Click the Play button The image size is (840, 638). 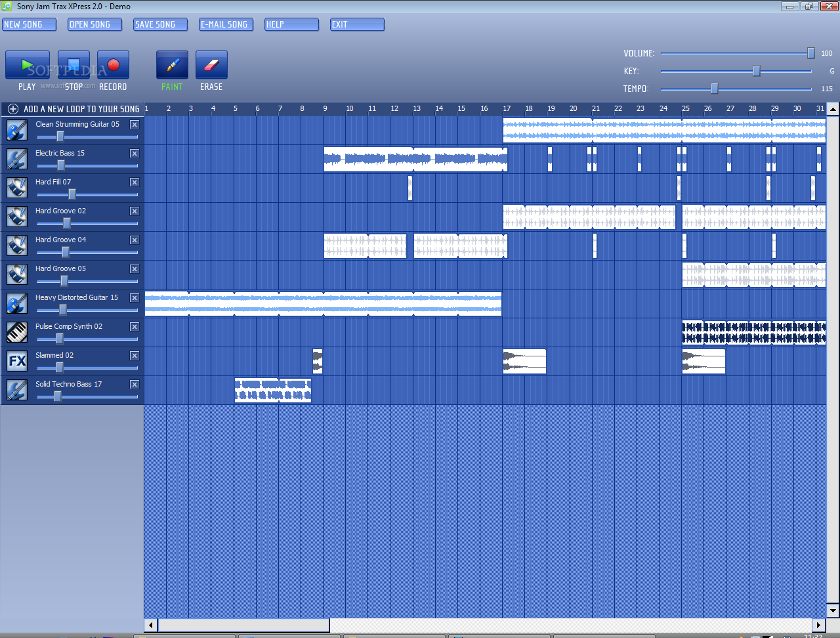tap(28, 65)
